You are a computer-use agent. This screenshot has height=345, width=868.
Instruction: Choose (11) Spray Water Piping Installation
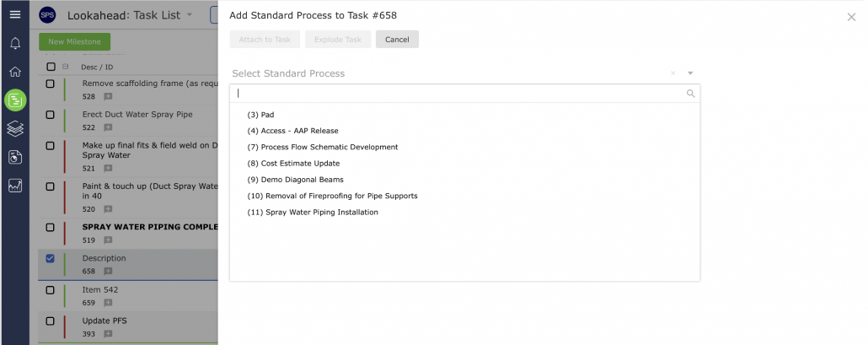(x=313, y=212)
